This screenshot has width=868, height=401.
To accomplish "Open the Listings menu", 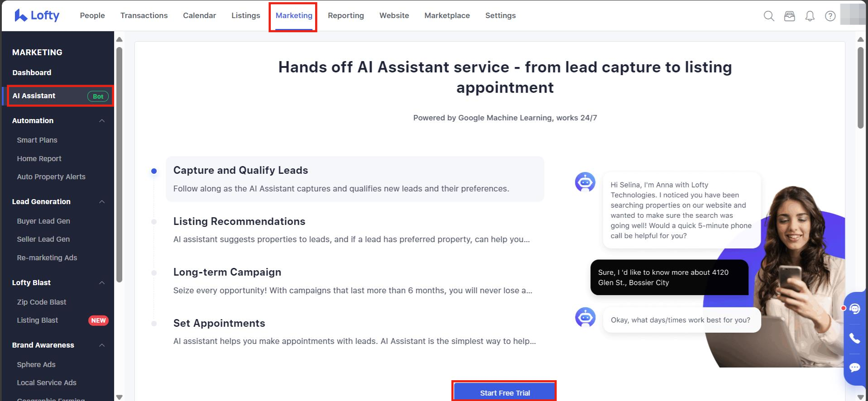I will click(246, 15).
